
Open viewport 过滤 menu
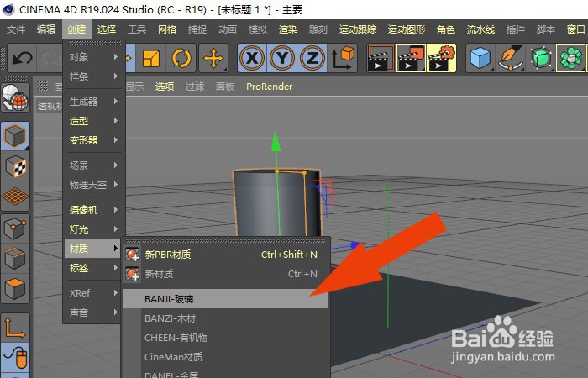[195, 87]
